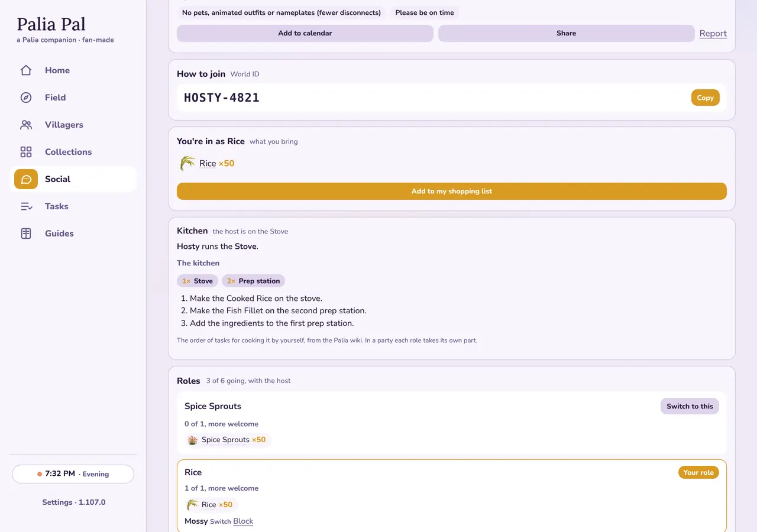
Task: Click the Kitchen section heading
Action: pyautogui.click(x=192, y=231)
